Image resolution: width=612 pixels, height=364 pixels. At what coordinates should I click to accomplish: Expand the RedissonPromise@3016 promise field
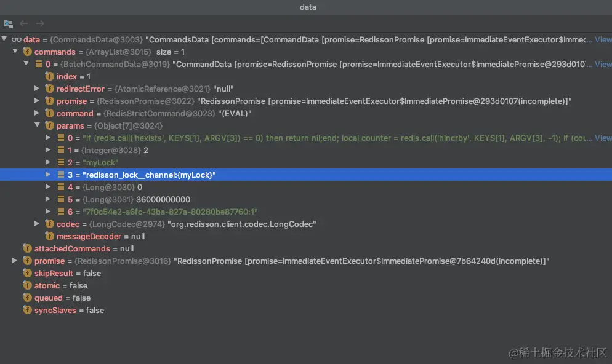click(x=14, y=260)
